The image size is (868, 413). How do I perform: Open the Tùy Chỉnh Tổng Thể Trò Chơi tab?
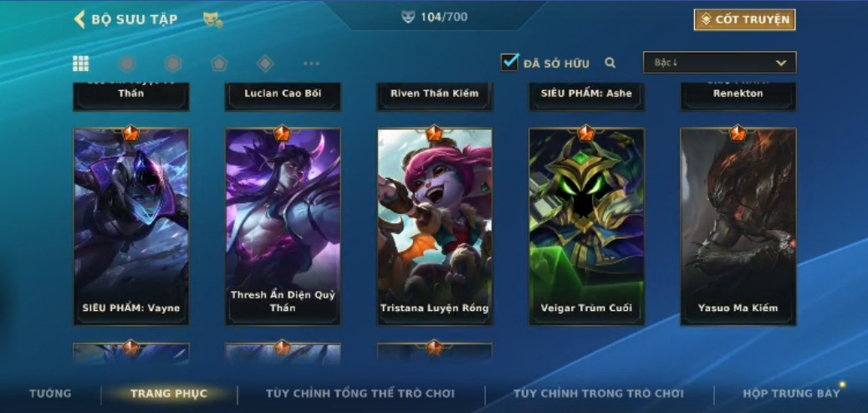(360, 394)
